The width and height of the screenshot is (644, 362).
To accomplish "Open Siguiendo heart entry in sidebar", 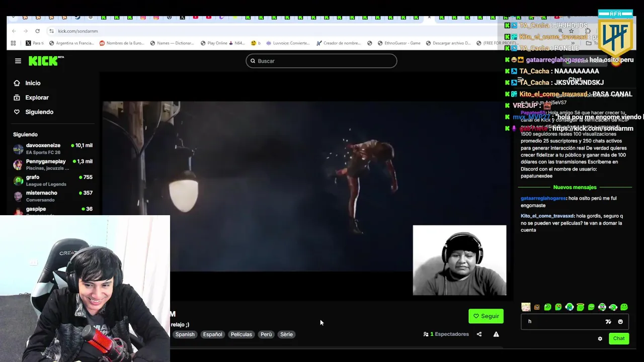I will click(33, 112).
